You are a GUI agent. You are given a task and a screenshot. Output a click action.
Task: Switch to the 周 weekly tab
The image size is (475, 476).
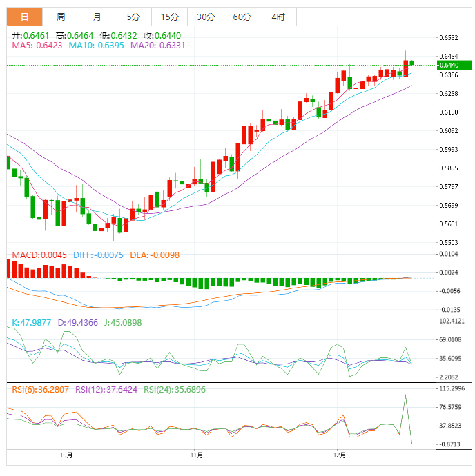[61, 17]
